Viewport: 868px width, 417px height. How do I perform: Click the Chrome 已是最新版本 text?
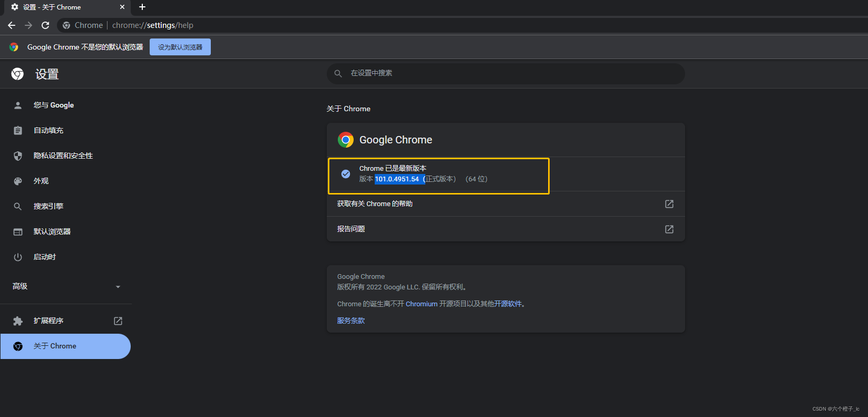tap(393, 169)
